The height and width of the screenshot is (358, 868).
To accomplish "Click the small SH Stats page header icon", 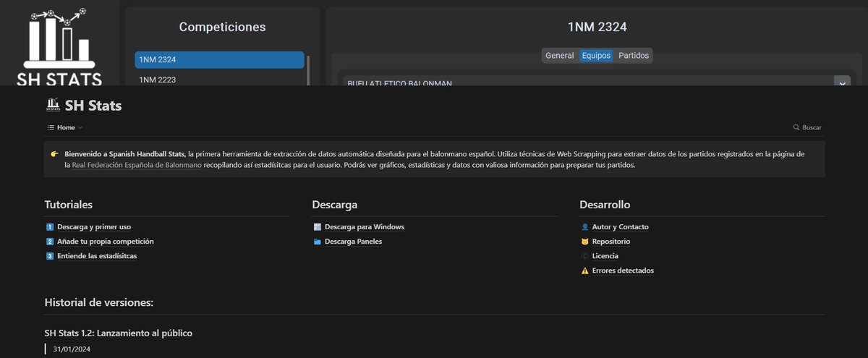I will [52, 106].
